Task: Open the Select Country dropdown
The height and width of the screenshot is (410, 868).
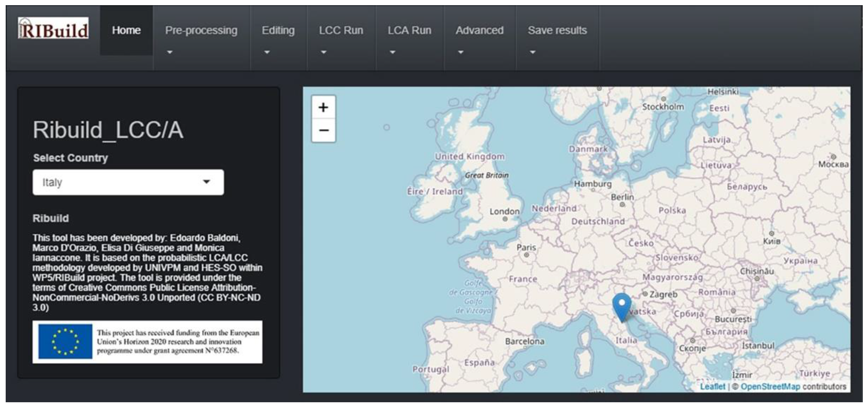Action: click(128, 182)
